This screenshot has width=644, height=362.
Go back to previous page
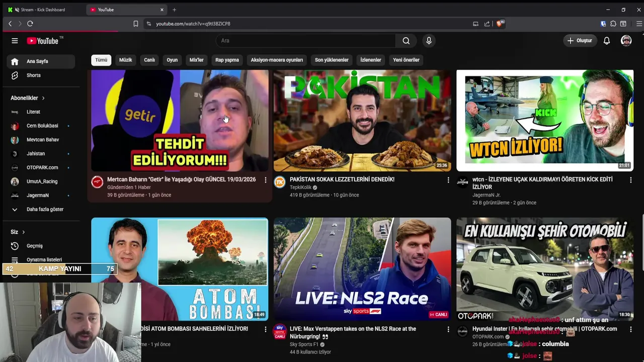click(10, 24)
